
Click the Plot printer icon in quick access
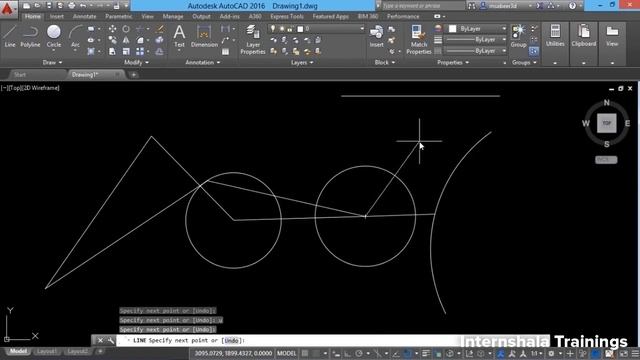click(71, 6)
